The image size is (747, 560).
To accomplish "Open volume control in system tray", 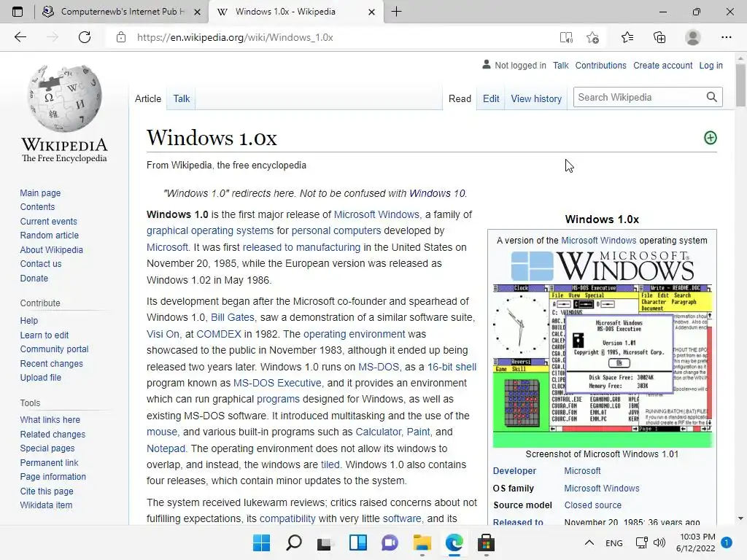I will click(x=659, y=542).
